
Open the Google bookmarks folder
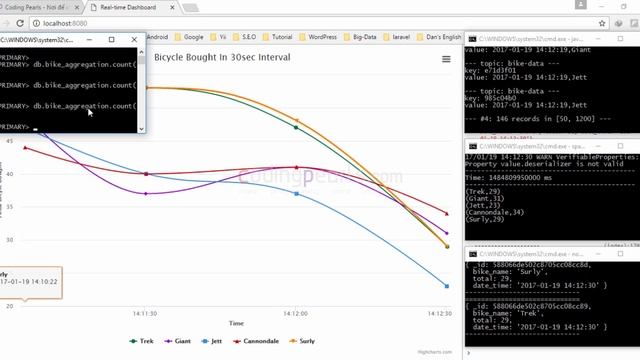point(189,37)
